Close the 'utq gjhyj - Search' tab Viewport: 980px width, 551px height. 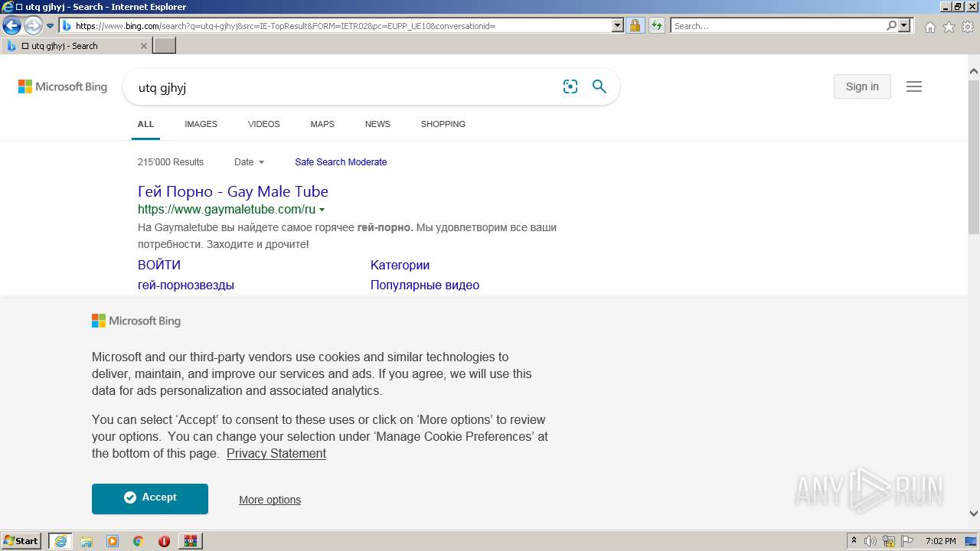click(144, 46)
